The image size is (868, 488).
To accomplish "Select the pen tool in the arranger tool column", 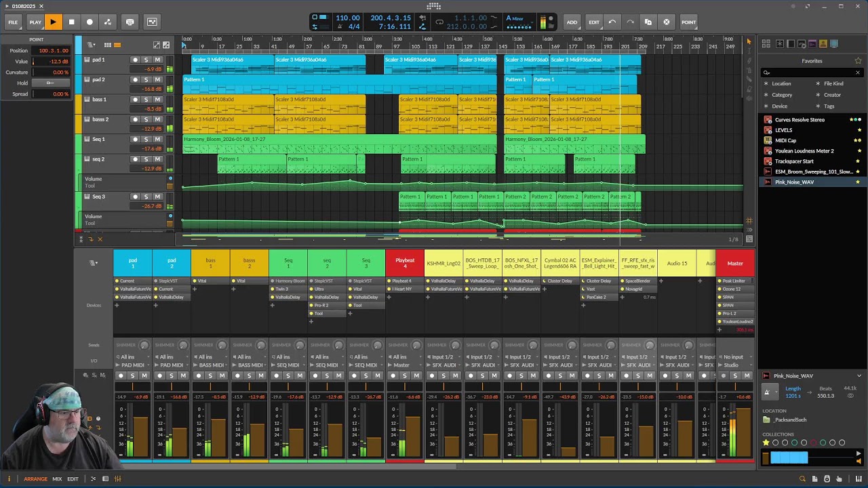I will click(x=749, y=60).
